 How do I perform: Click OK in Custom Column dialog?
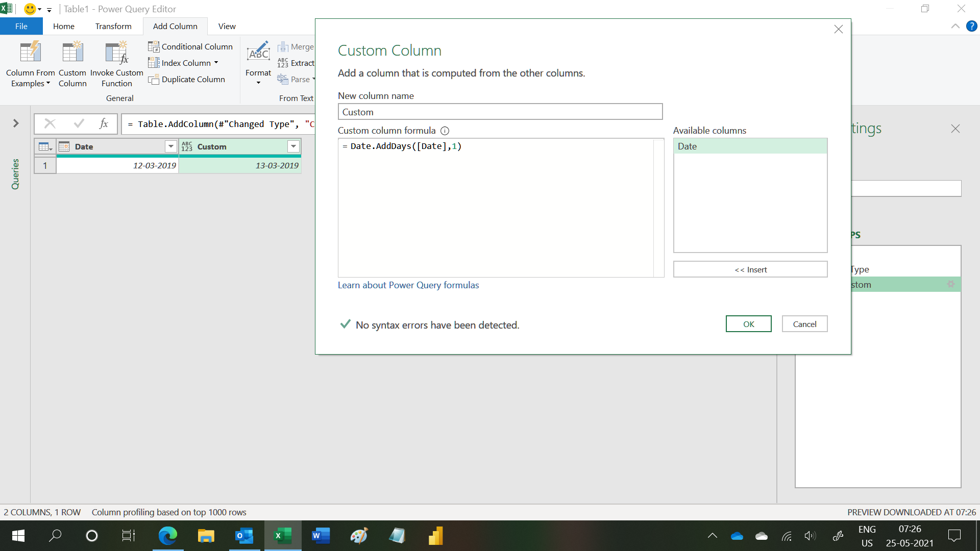(748, 324)
